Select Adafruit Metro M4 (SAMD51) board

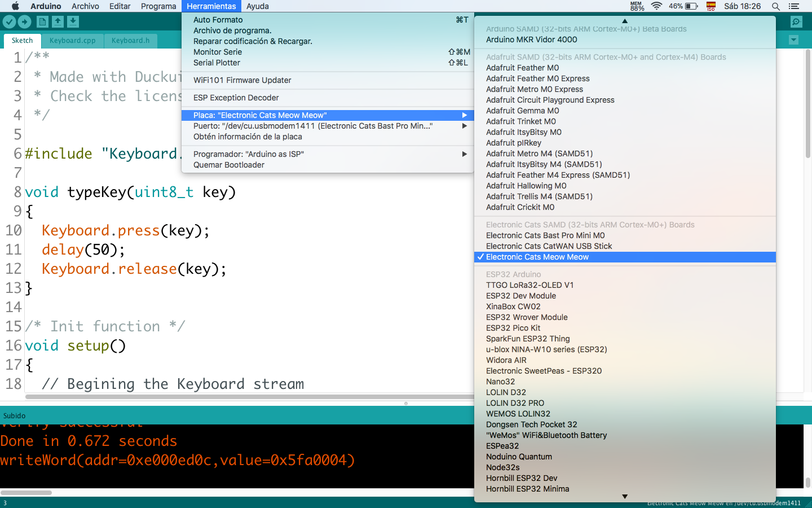click(625, 154)
